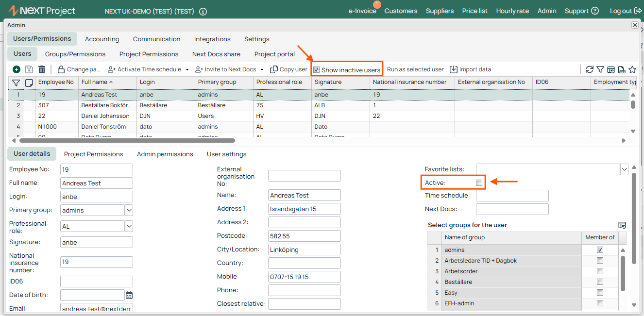The width and height of the screenshot is (644, 316).
Task: Check membership for Arbetsorder group
Action: [x=600, y=271]
